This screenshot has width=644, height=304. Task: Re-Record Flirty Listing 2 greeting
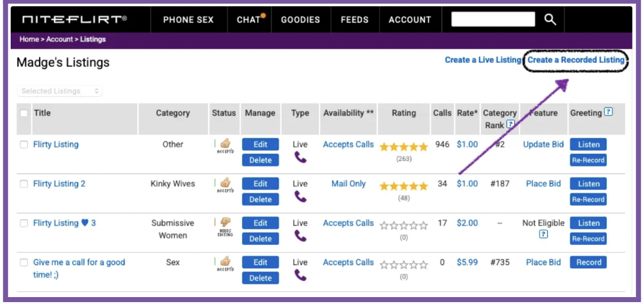pyautogui.click(x=588, y=199)
